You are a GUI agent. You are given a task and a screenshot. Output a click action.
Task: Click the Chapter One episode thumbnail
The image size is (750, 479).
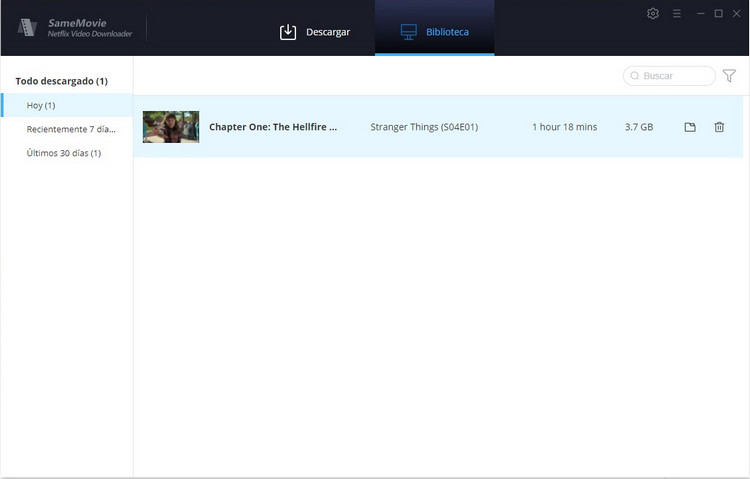pyautogui.click(x=171, y=127)
